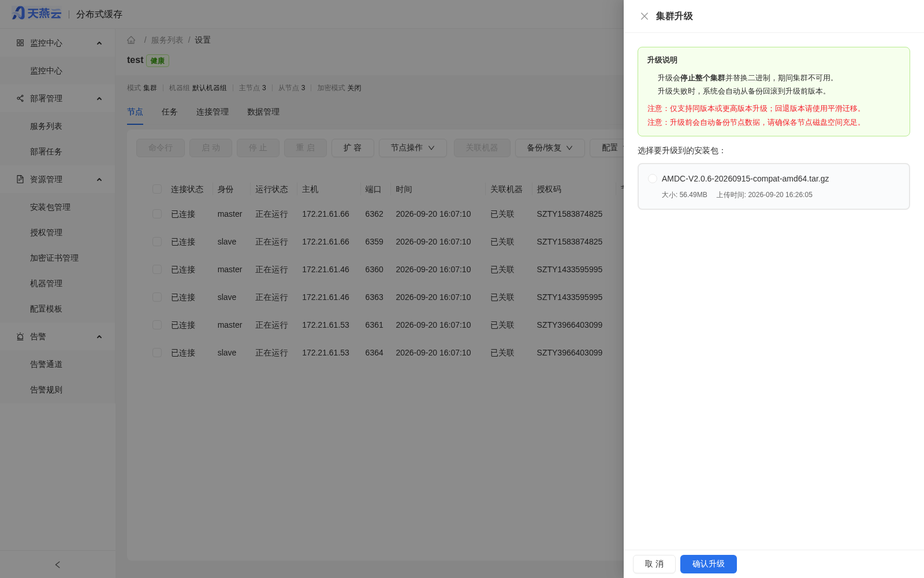Click the 部署管理 share icon
Screen dimensions: 924x578
(20, 98)
